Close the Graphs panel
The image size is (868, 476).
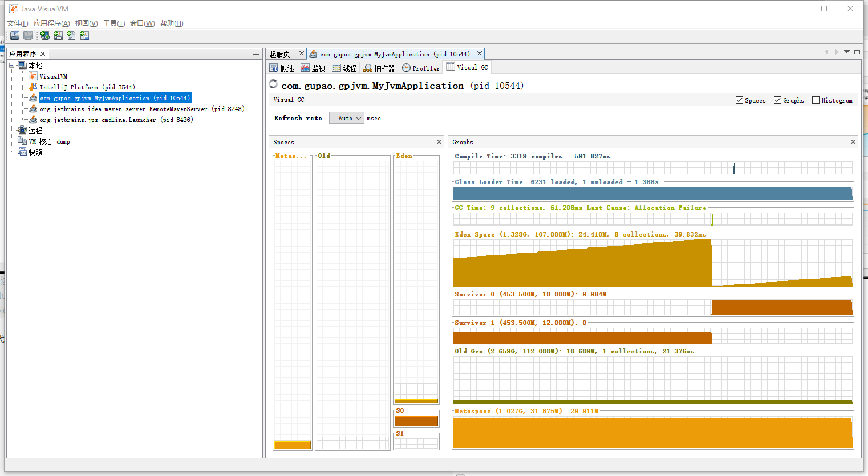(x=853, y=141)
